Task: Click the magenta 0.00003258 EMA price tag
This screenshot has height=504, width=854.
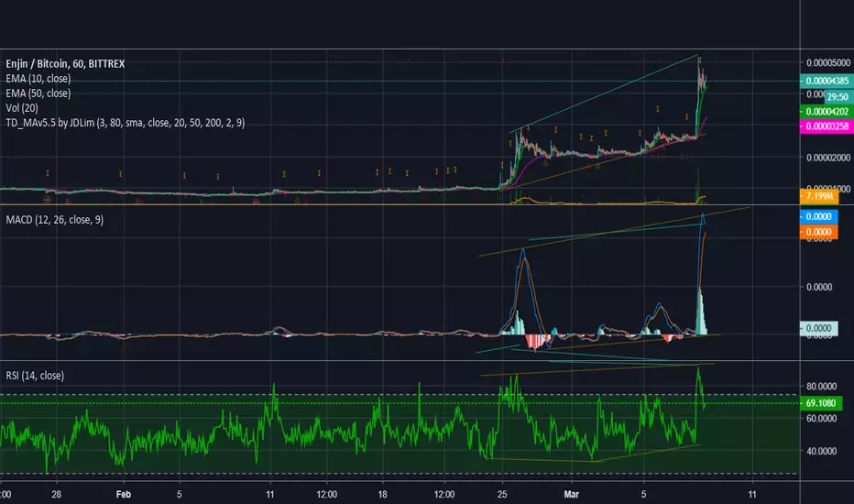Action: (827, 126)
